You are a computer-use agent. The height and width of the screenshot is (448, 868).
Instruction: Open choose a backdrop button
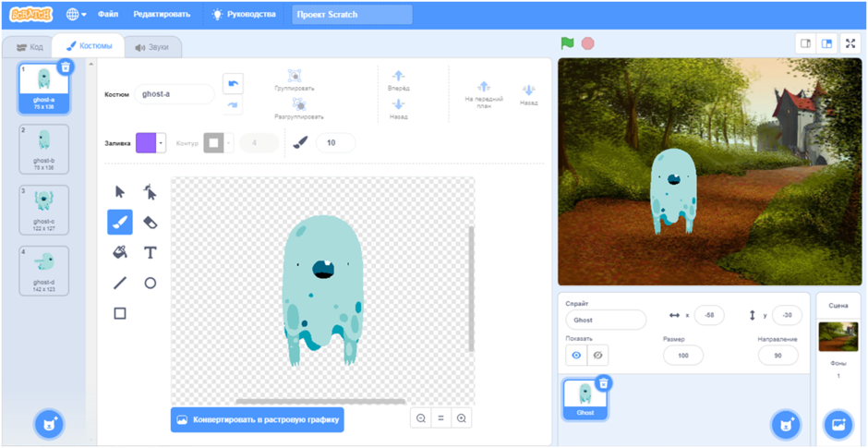pyautogui.click(x=838, y=425)
